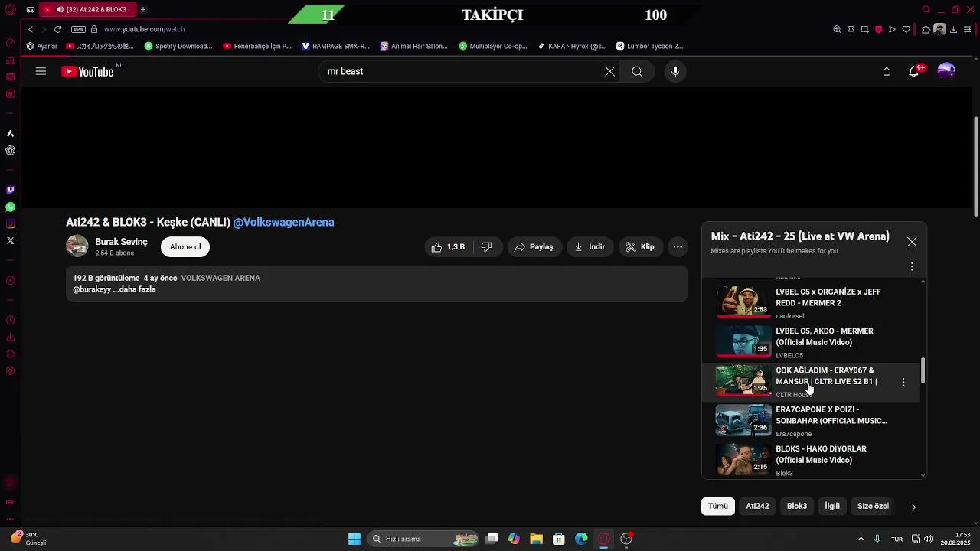Select the Blok3 filter chip

pos(797,506)
